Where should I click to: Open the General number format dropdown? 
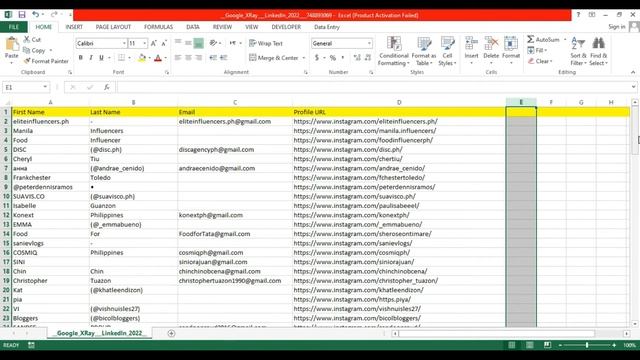point(369,43)
